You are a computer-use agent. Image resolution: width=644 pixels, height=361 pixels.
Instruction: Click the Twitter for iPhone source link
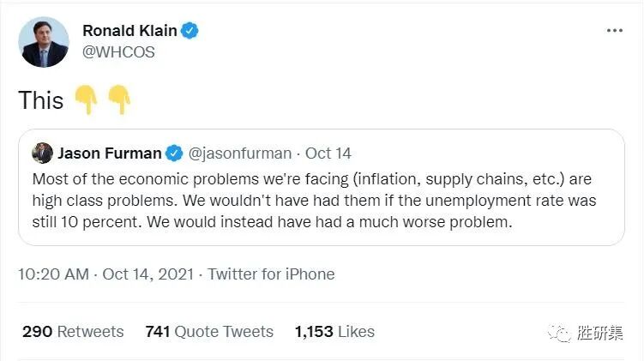[271, 274]
